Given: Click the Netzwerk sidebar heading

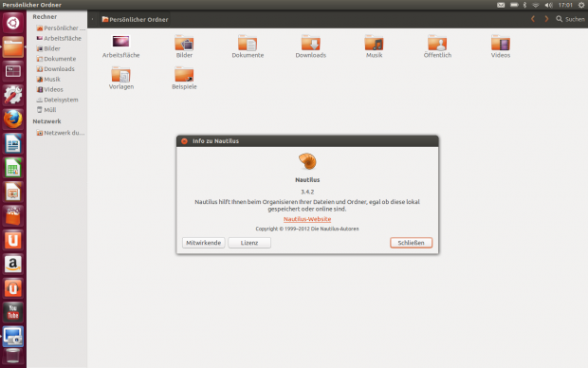Looking at the screenshot, I should coord(46,121).
